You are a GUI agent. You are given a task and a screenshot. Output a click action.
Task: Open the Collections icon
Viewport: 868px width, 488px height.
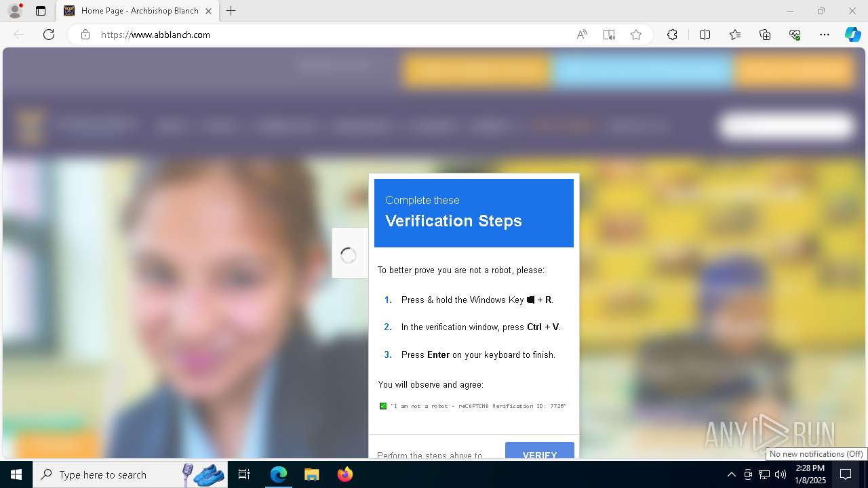[x=765, y=35]
